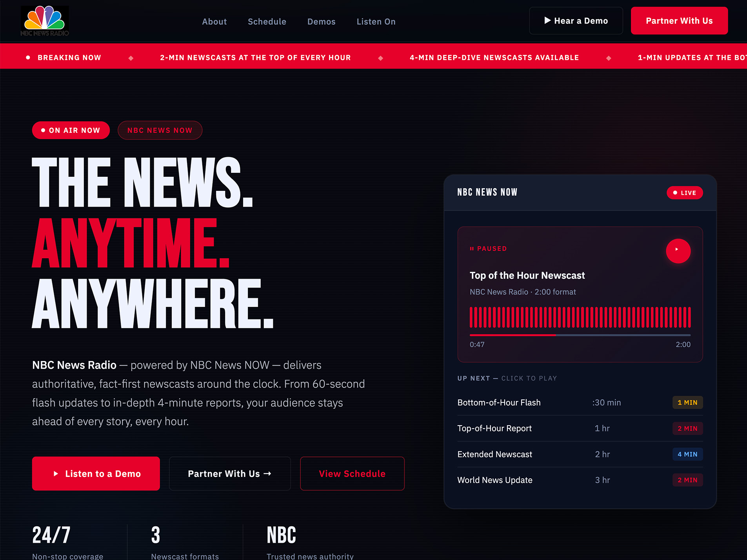Image resolution: width=747 pixels, height=560 pixels.
Task: Click the 2-min newscasts ticker headline
Action: click(255, 58)
